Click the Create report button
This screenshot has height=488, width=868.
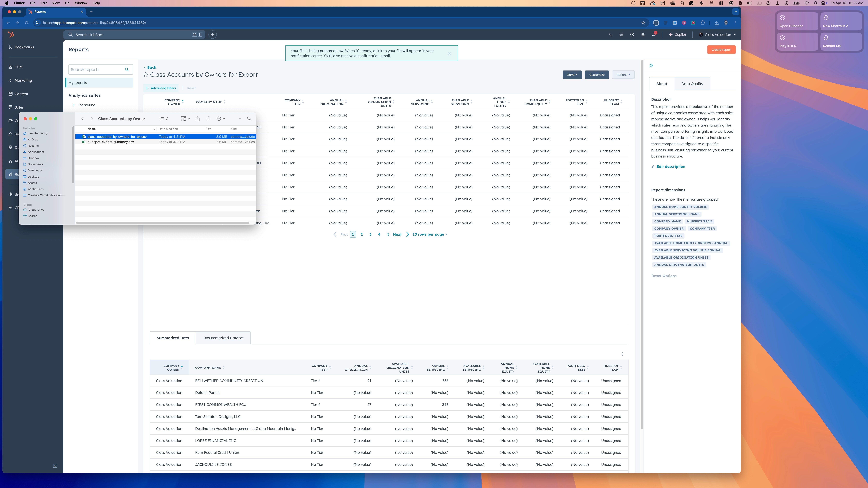point(721,49)
